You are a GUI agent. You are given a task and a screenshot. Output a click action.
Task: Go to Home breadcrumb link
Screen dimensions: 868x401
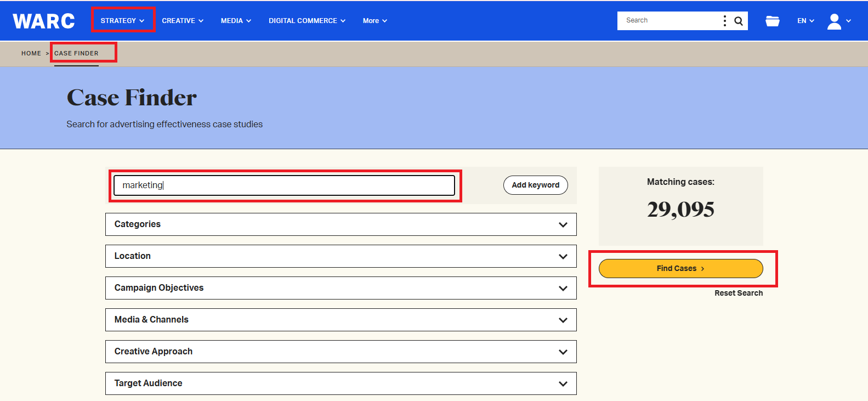pos(31,53)
